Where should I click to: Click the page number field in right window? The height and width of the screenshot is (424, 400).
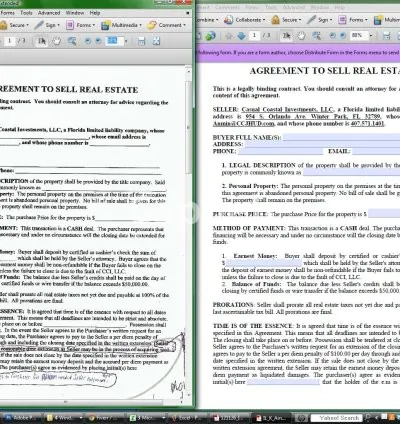pyautogui.click(x=254, y=35)
